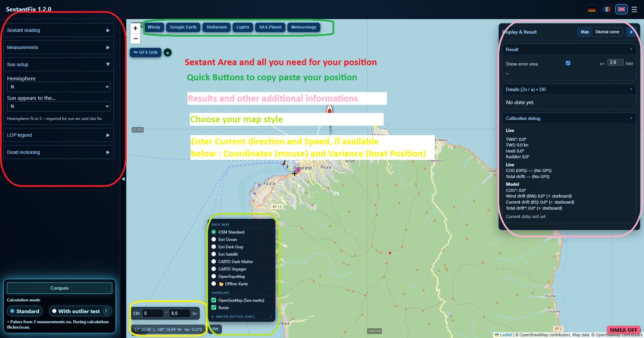
Task: Click the outlier test help icon
Action: (107, 311)
